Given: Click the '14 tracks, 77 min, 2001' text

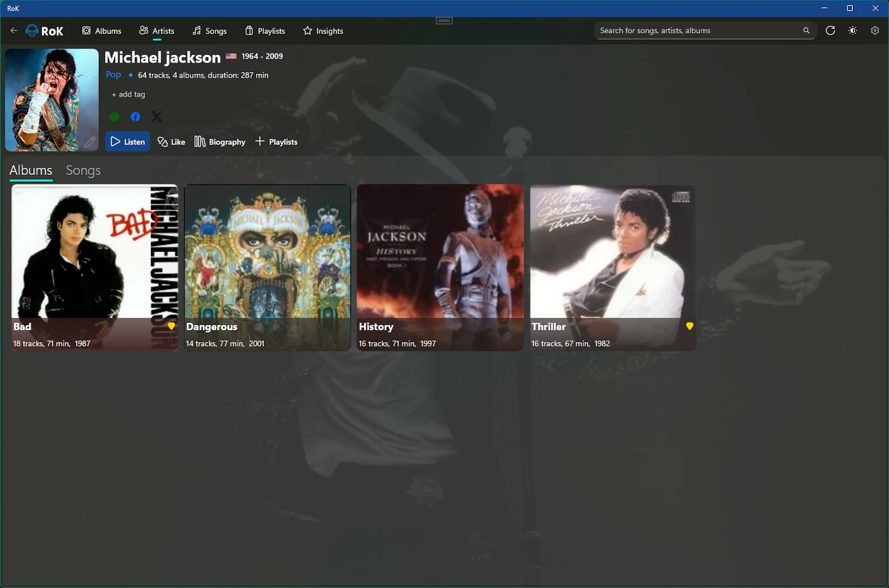Looking at the screenshot, I should (225, 344).
